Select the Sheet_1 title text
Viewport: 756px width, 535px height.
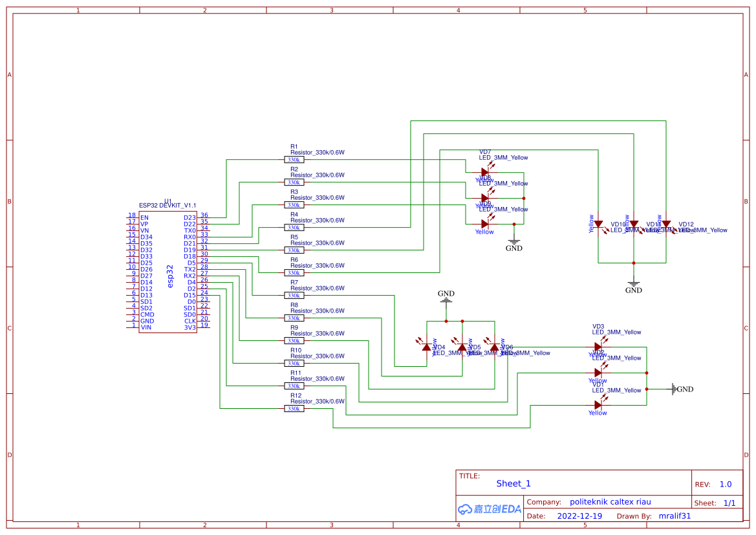pyautogui.click(x=512, y=483)
